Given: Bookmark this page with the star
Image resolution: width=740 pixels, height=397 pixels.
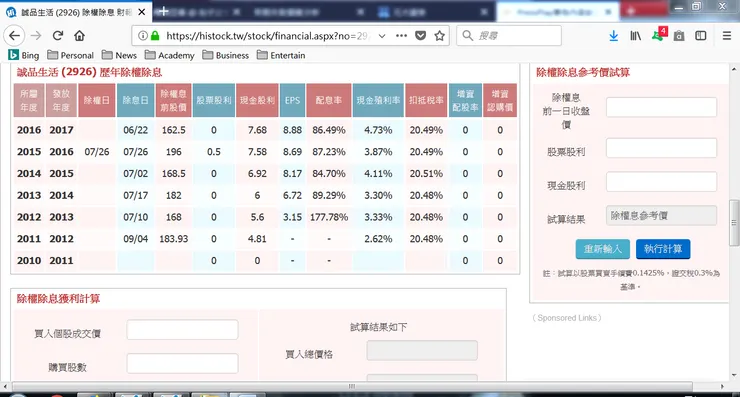Looking at the screenshot, I should click(439, 35).
